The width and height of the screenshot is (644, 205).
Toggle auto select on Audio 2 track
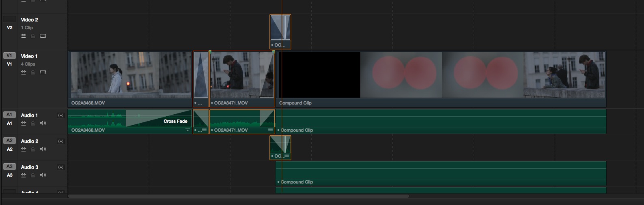pyautogui.click(x=24, y=149)
